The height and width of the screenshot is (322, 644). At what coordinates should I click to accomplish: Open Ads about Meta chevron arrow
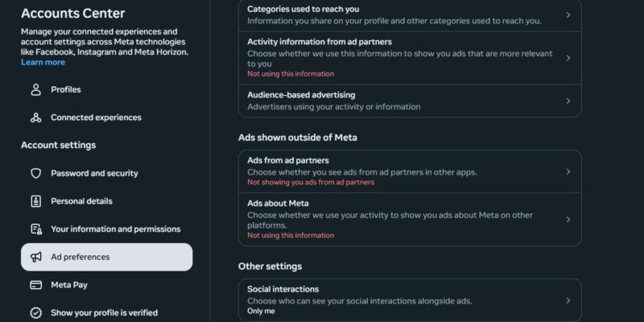point(568,219)
